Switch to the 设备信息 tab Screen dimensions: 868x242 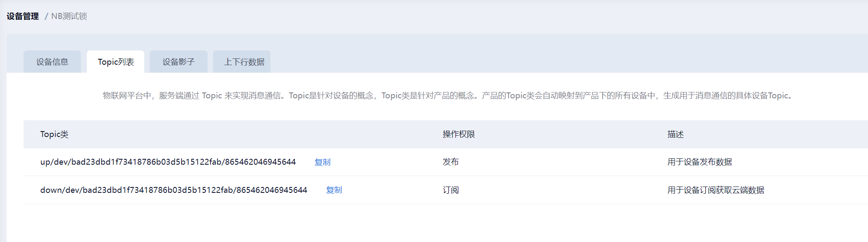click(x=52, y=62)
